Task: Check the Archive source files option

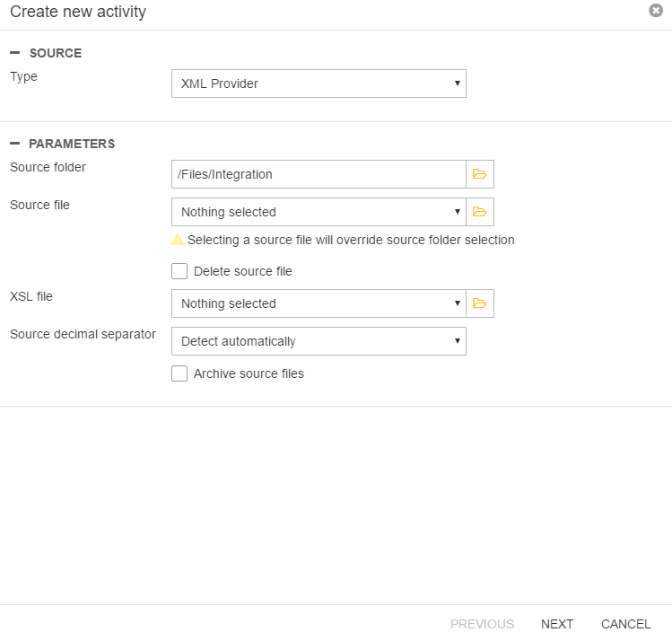Action: tap(179, 373)
